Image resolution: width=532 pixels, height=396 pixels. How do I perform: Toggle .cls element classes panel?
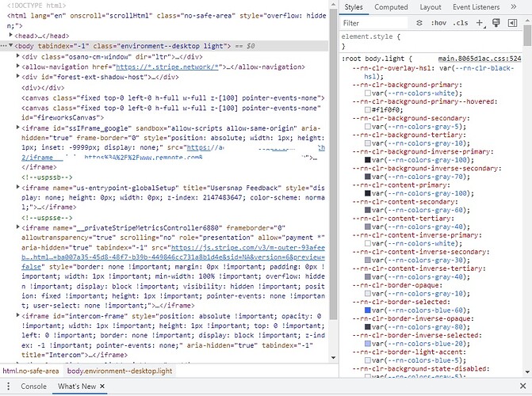[x=461, y=23]
